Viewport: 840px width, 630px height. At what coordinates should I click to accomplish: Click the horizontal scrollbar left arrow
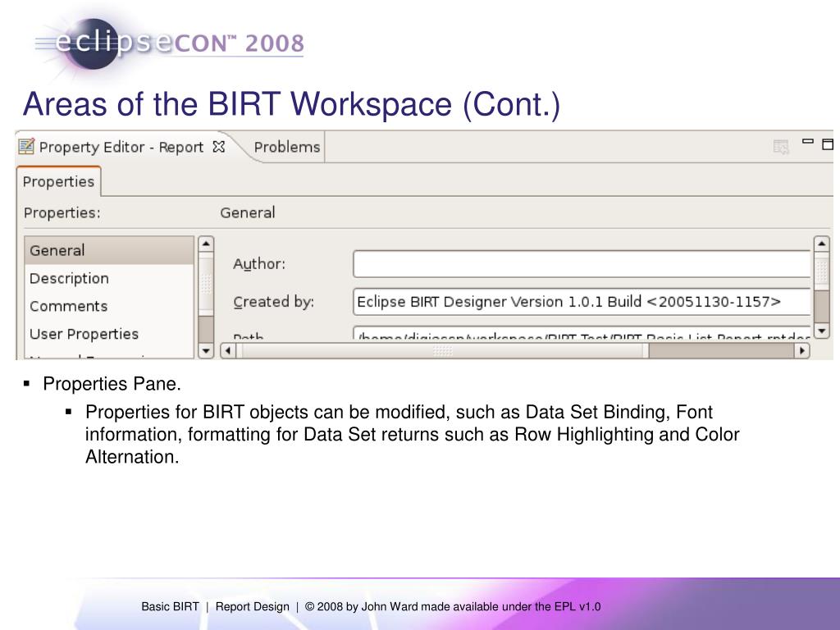(228, 351)
